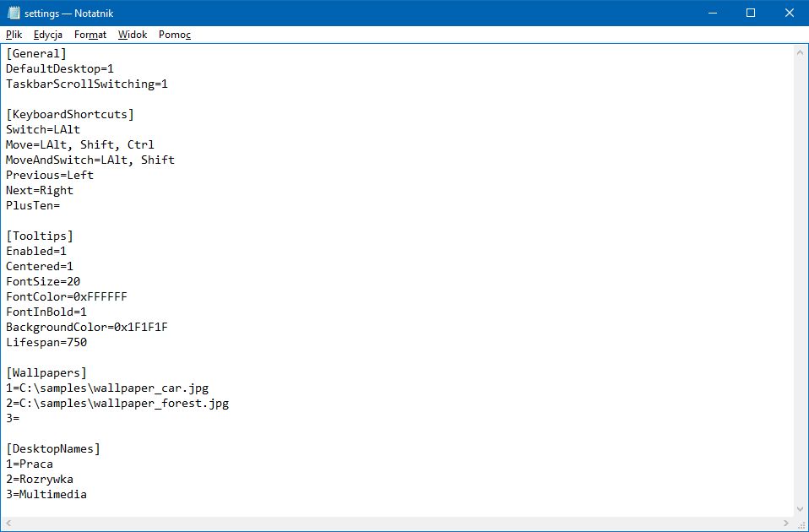Click the [Tooltips] section header
Screen dimensions: 809x532
[x=39, y=236]
